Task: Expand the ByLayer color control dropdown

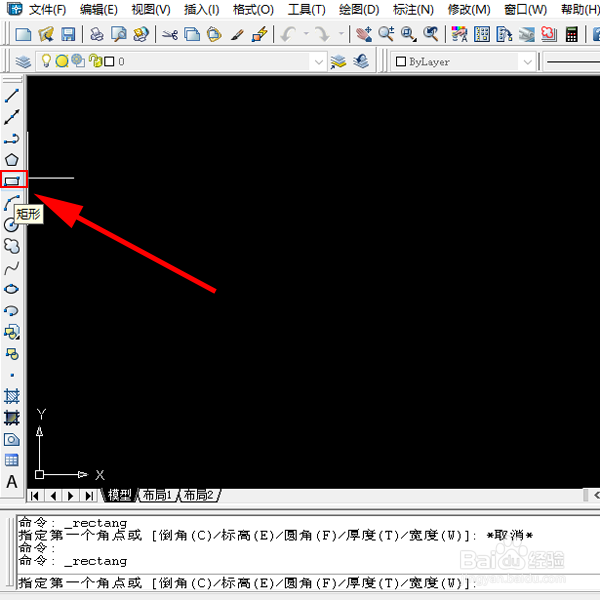Action: tap(527, 62)
